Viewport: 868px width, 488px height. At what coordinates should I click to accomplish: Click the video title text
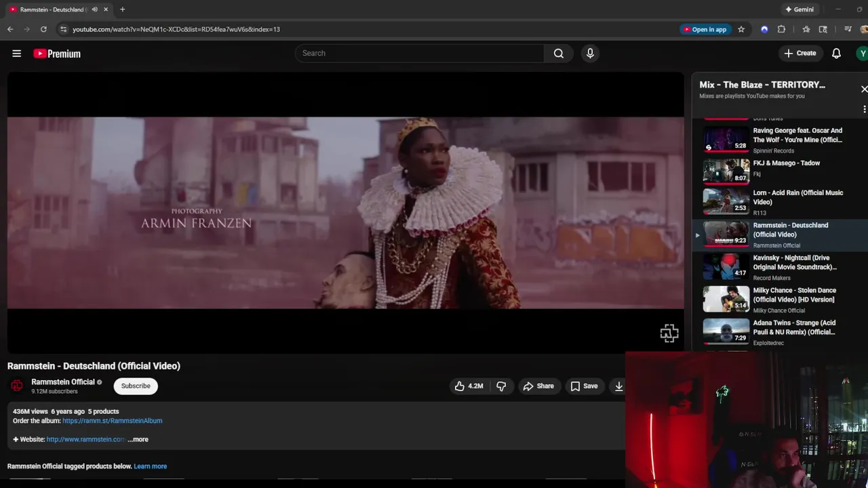coord(94,366)
